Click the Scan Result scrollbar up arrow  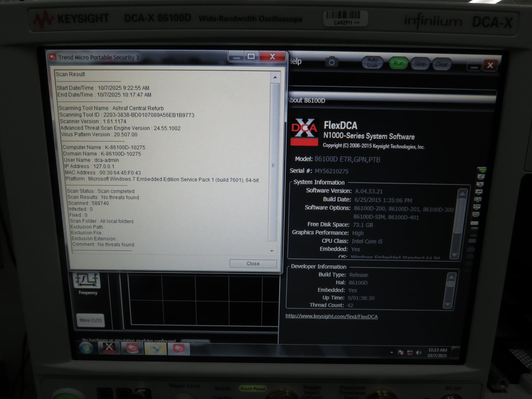[275, 77]
